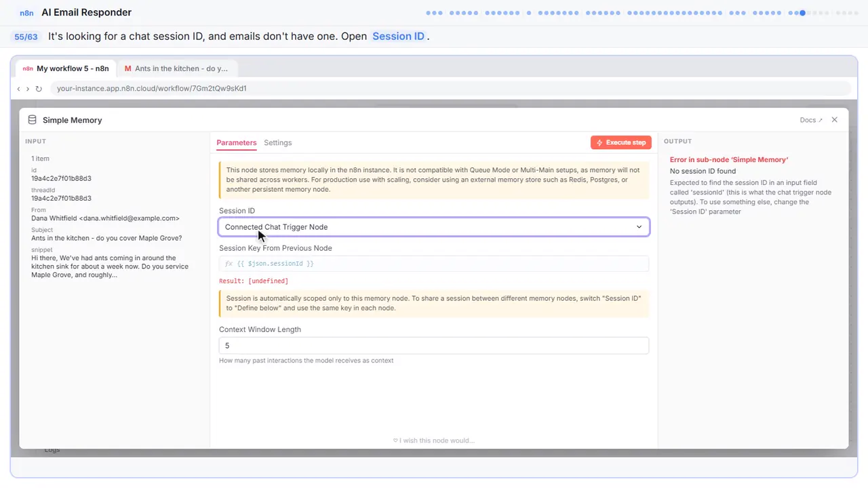
Task: Open the Session ID dropdown
Action: [x=434, y=227]
